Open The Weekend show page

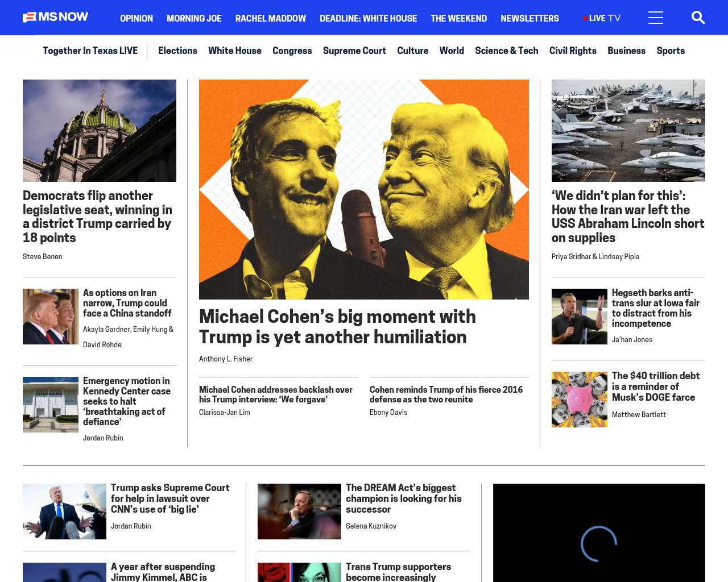point(459,18)
